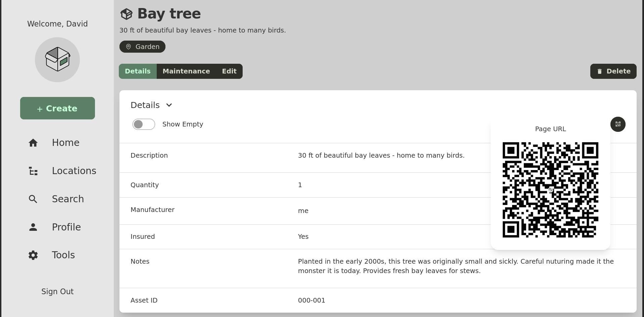Open Tools via the gear icon
Viewport: 644px width, 317px height.
pos(33,255)
